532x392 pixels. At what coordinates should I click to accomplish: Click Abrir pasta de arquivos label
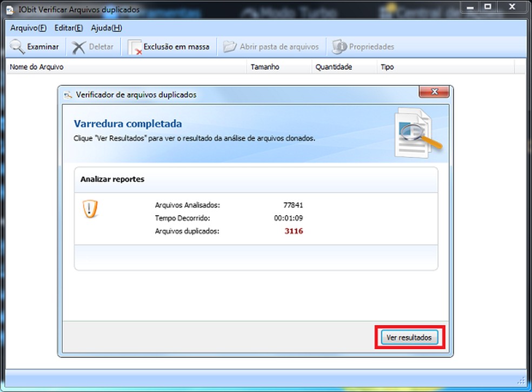point(279,47)
